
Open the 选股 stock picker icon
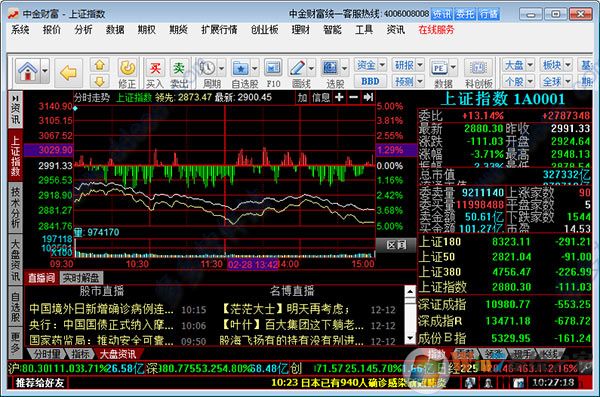point(330,69)
